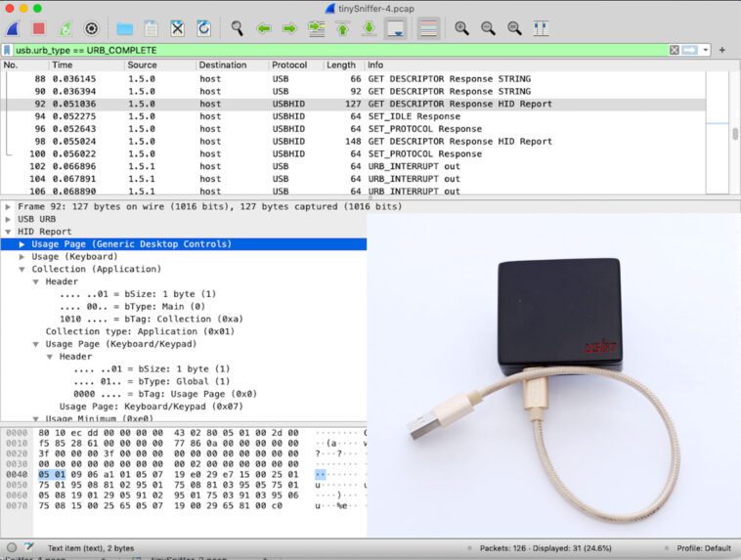
Task: Click the find packet magnifier icon
Action: (237, 28)
